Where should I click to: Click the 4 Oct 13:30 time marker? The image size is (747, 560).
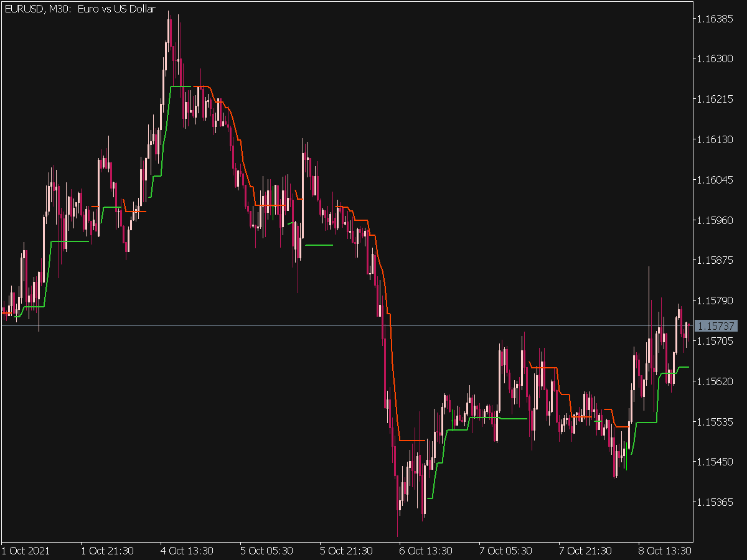click(x=187, y=551)
